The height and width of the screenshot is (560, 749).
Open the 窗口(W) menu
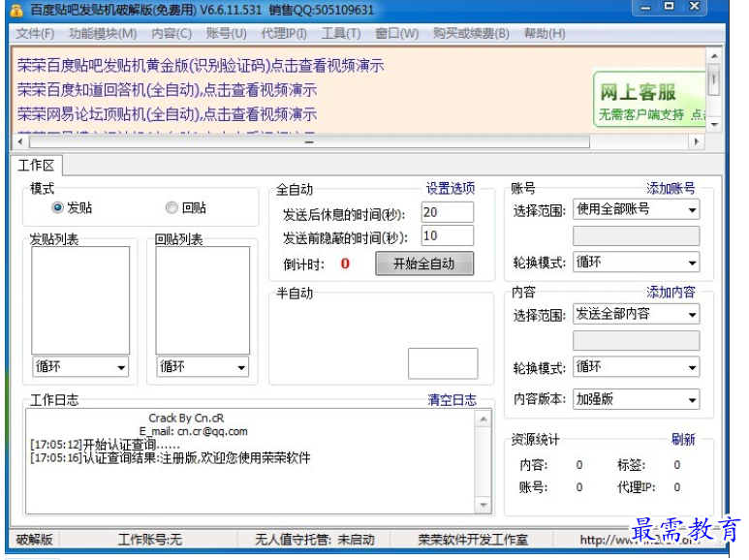396,34
